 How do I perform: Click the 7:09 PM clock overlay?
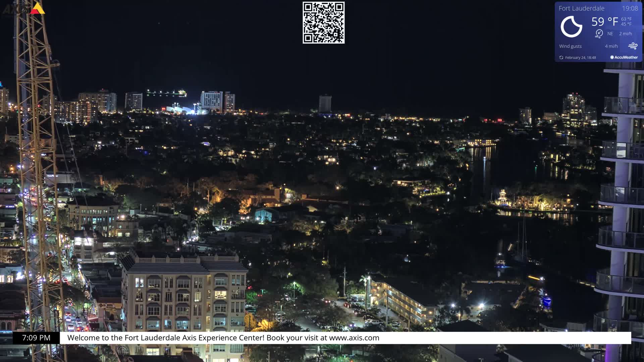pyautogui.click(x=36, y=338)
